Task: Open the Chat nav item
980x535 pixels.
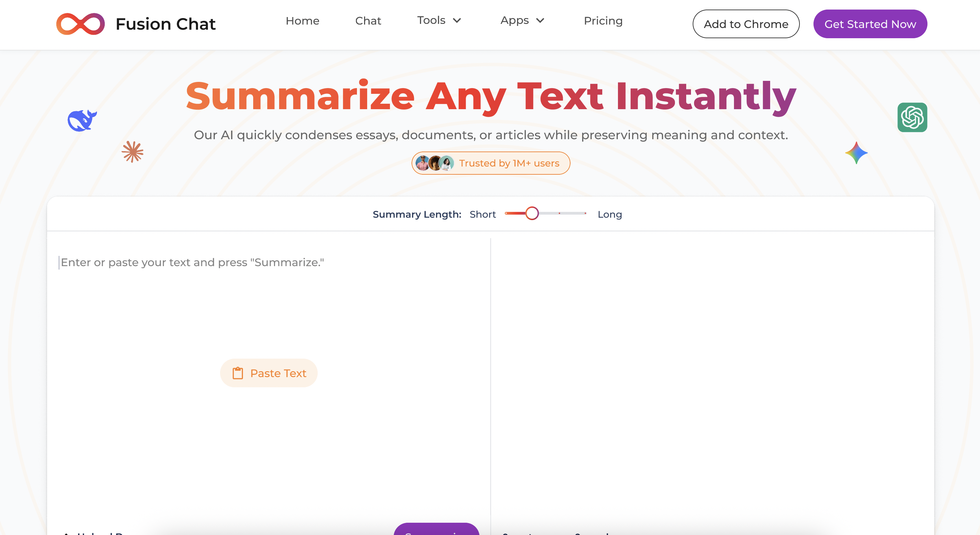Action: [368, 20]
